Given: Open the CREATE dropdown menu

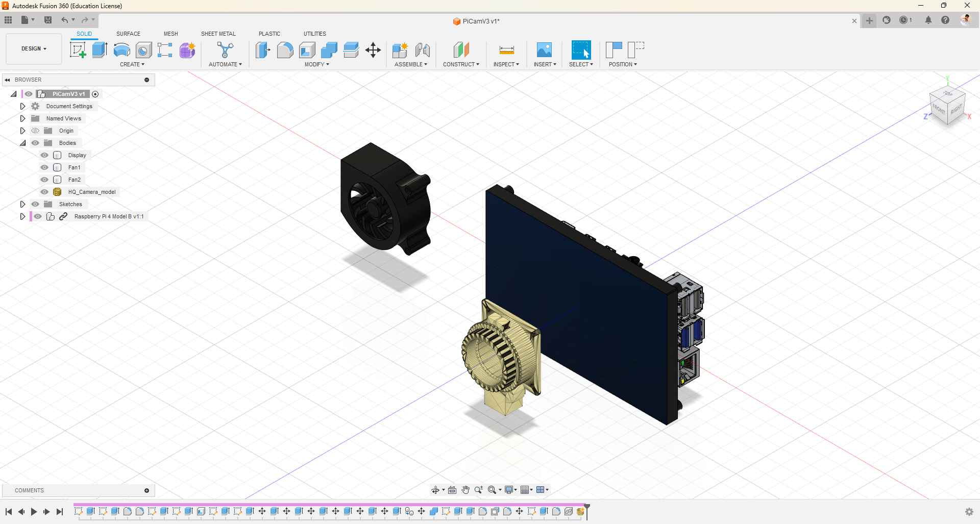Looking at the screenshot, I should pyautogui.click(x=132, y=64).
